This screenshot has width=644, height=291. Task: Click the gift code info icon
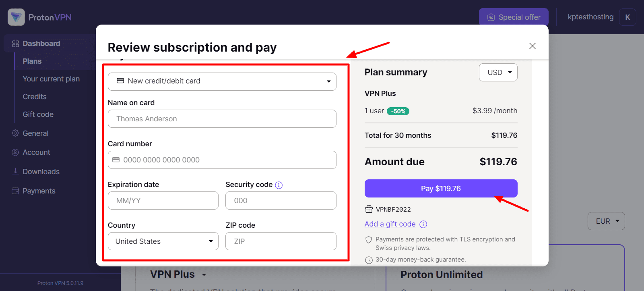pyautogui.click(x=423, y=224)
